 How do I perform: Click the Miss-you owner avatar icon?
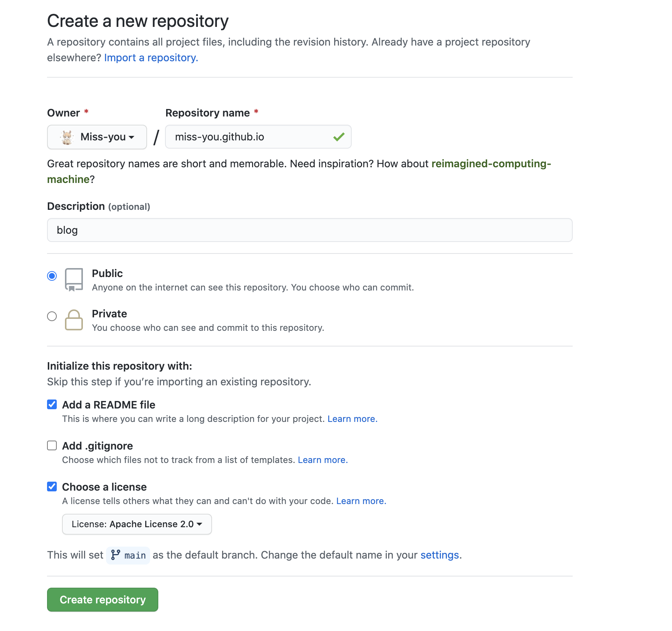[x=67, y=137]
